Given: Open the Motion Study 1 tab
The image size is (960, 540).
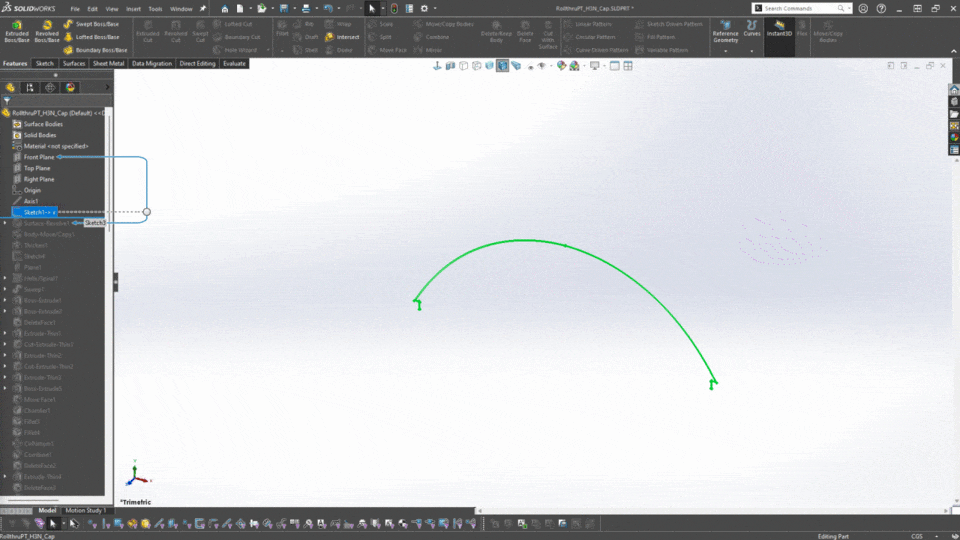Looking at the screenshot, I should tap(86, 510).
